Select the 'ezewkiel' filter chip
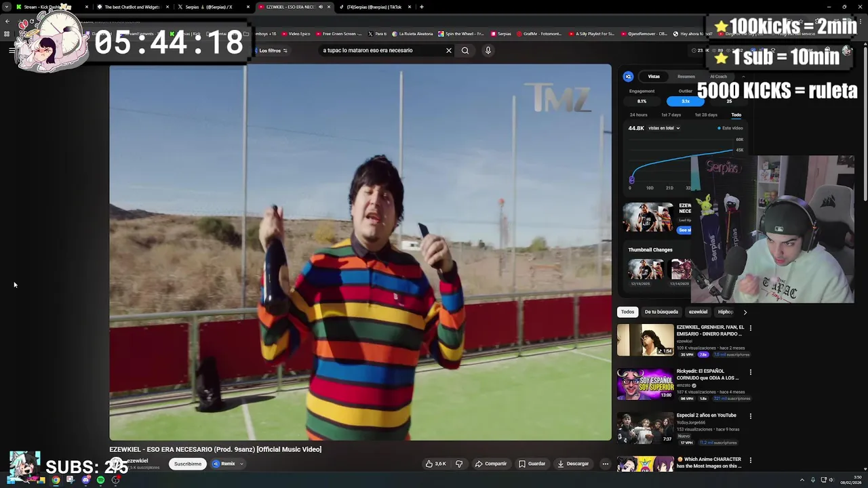 [x=698, y=312]
